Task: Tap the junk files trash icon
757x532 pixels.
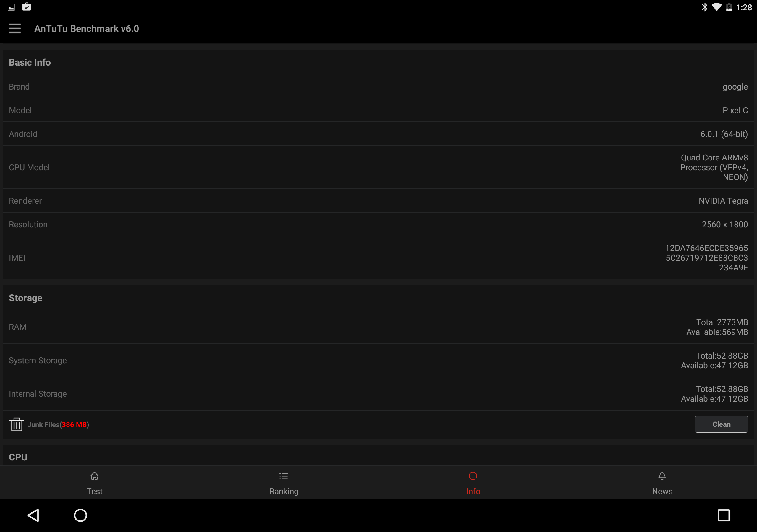Action: click(16, 424)
